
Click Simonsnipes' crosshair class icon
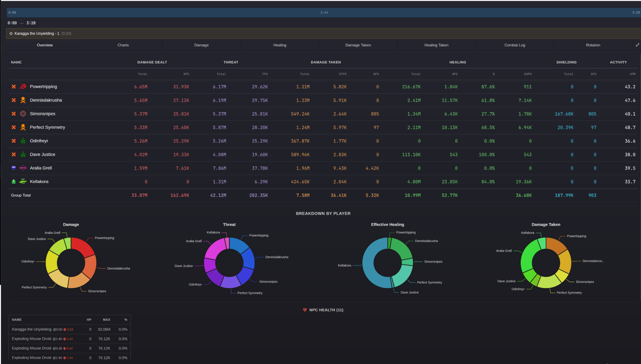(x=23, y=114)
